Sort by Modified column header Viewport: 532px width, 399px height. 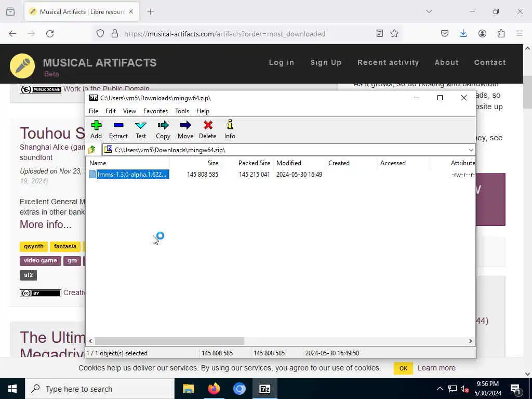tap(299, 163)
